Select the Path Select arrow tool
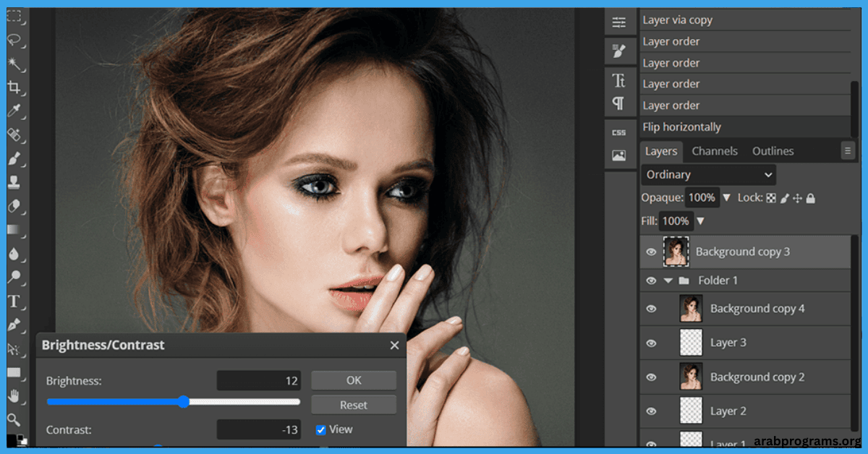The height and width of the screenshot is (454, 868). pyautogui.click(x=14, y=348)
